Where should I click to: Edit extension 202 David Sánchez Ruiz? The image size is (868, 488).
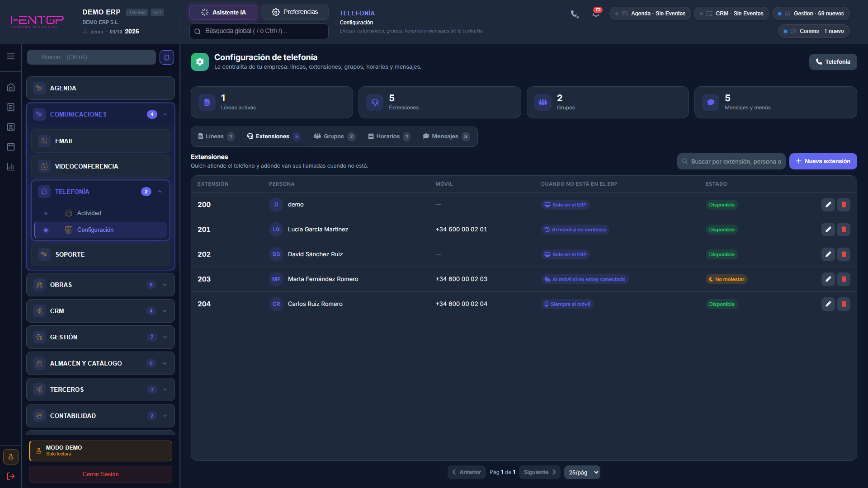point(828,254)
